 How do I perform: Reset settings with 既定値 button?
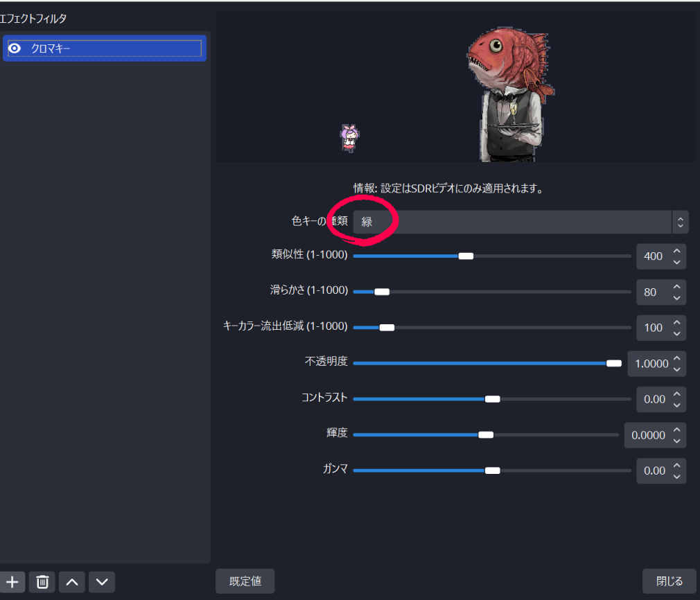pyautogui.click(x=245, y=581)
